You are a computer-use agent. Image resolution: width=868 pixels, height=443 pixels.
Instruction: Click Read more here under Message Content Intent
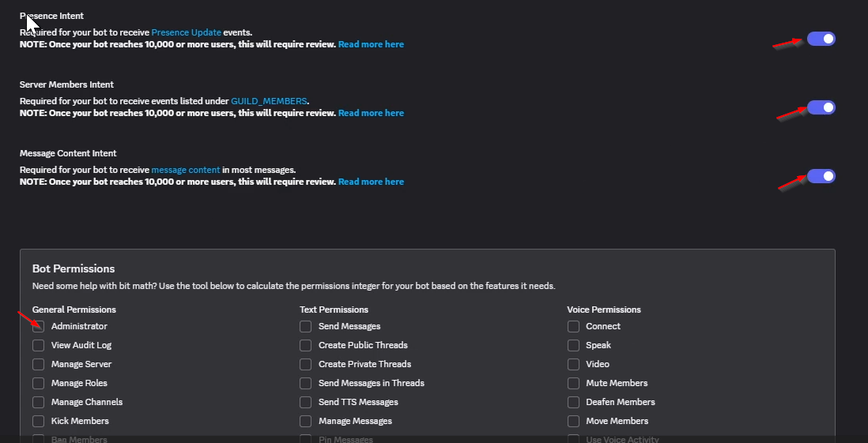pos(371,182)
